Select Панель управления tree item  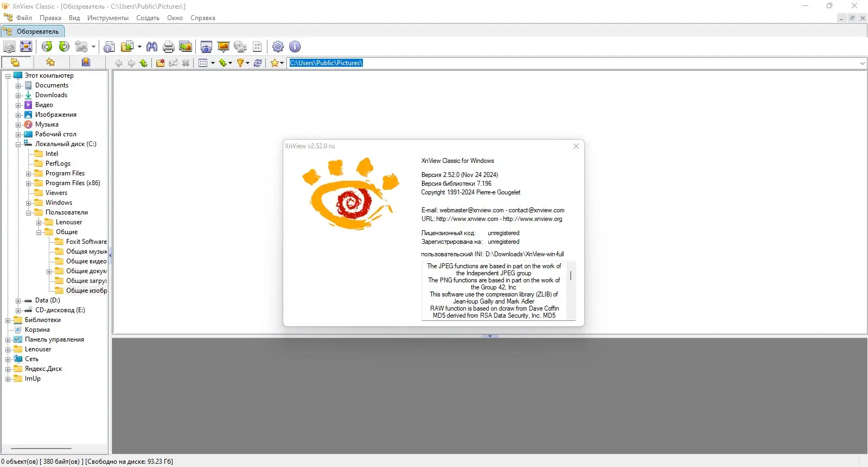[x=54, y=339]
